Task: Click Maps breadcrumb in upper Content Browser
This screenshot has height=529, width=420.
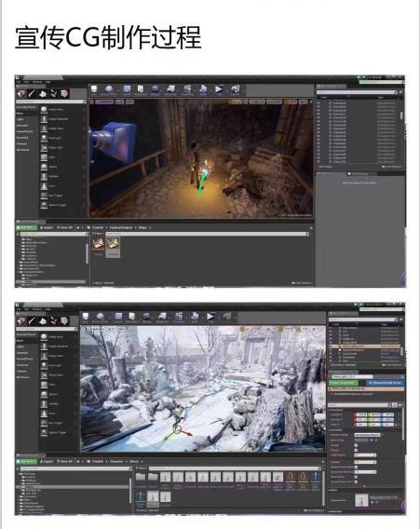Action: [142, 228]
